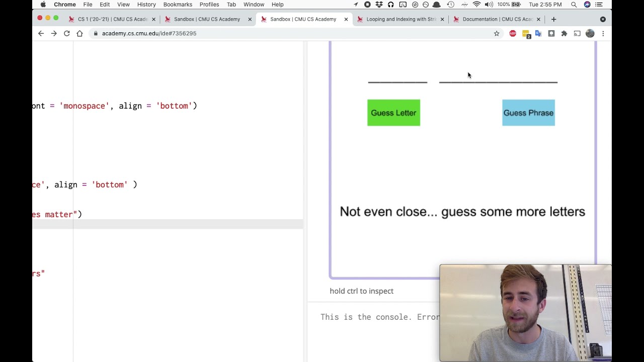644x362 pixels.
Task: Open the Profiles menu
Action: click(209, 5)
